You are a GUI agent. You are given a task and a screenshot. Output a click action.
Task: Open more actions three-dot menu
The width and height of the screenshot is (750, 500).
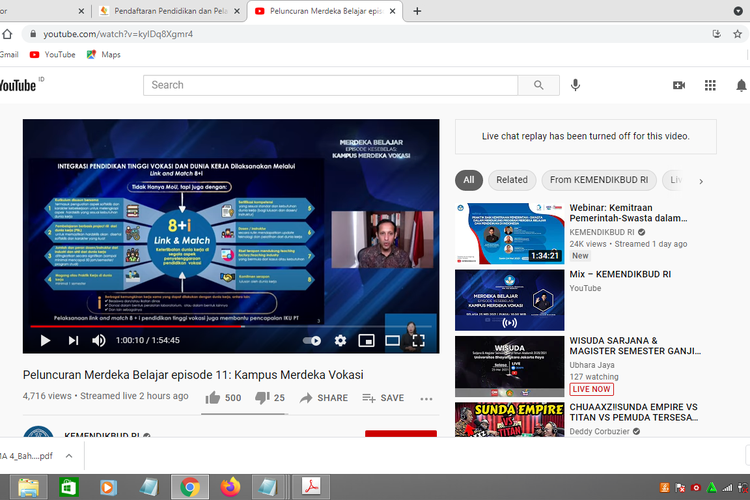(x=427, y=398)
